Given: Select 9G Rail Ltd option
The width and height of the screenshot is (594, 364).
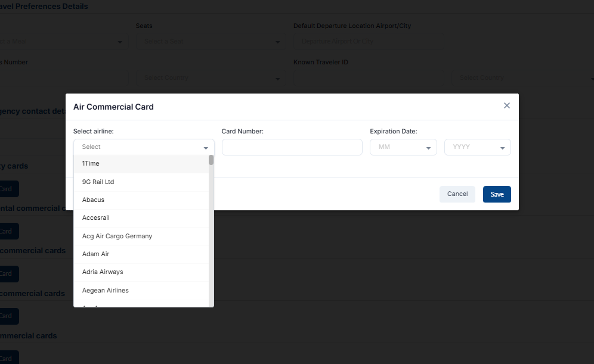Looking at the screenshot, I should pyautogui.click(x=141, y=182).
